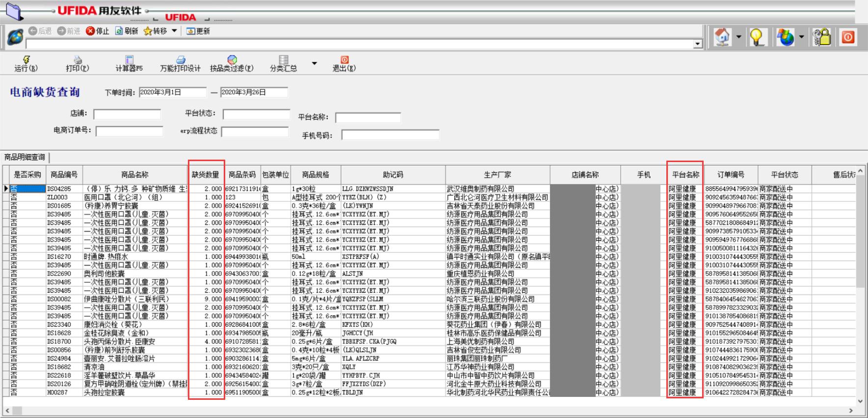Click manufacturer 武汉维奥制药有限公司

pos(481,189)
